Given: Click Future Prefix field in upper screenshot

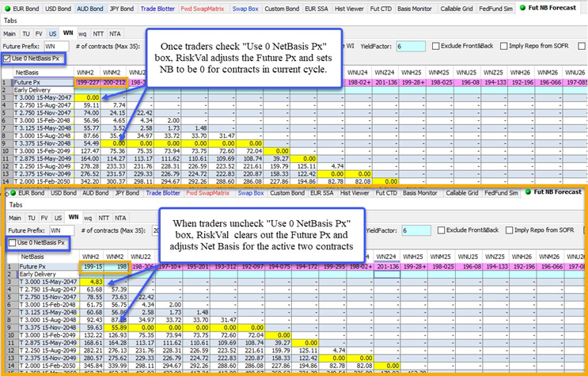Looking at the screenshot, I should point(56,47).
